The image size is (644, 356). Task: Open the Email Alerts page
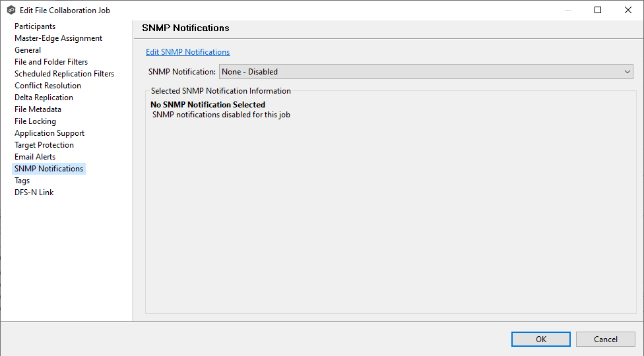(35, 157)
